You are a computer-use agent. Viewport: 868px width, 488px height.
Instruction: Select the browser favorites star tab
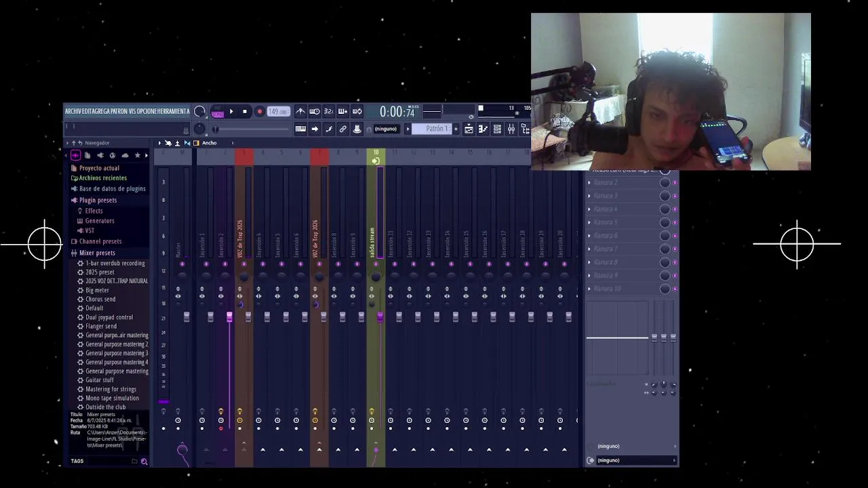(137, 155)
